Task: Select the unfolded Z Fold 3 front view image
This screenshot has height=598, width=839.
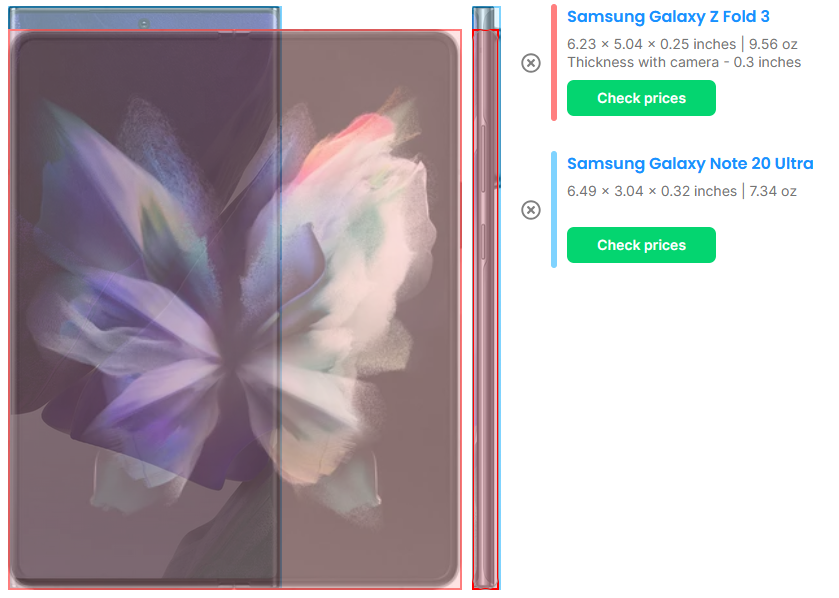Action: (x=235, y=309)
